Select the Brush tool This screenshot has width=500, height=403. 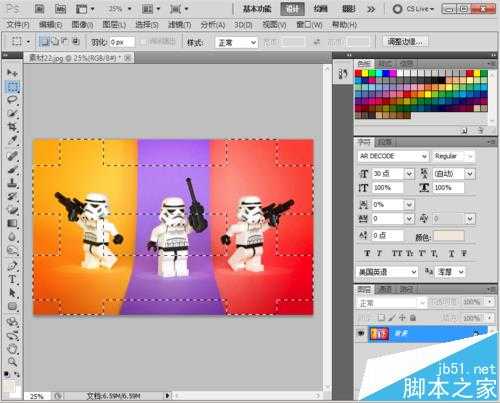point(12,170)
